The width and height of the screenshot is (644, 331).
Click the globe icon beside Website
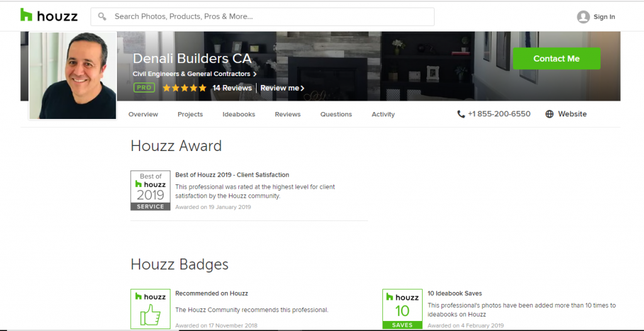[549, 115]
